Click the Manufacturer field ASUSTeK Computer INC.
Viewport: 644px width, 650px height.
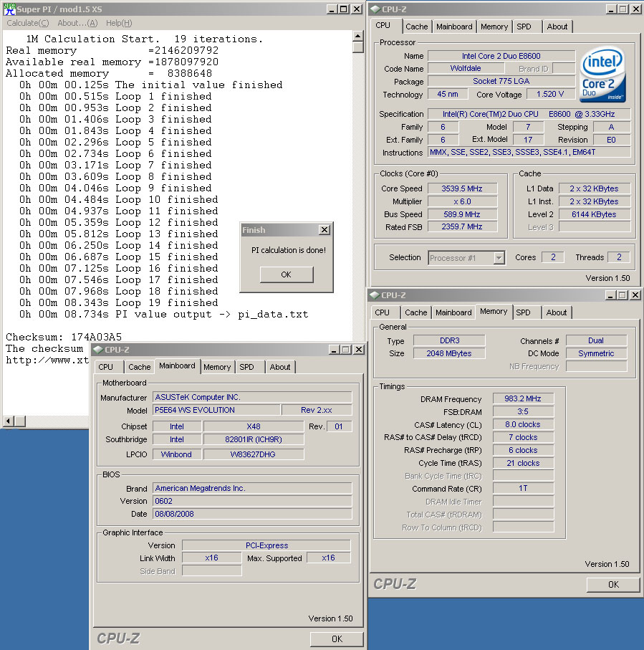click(x=252, y=397)
